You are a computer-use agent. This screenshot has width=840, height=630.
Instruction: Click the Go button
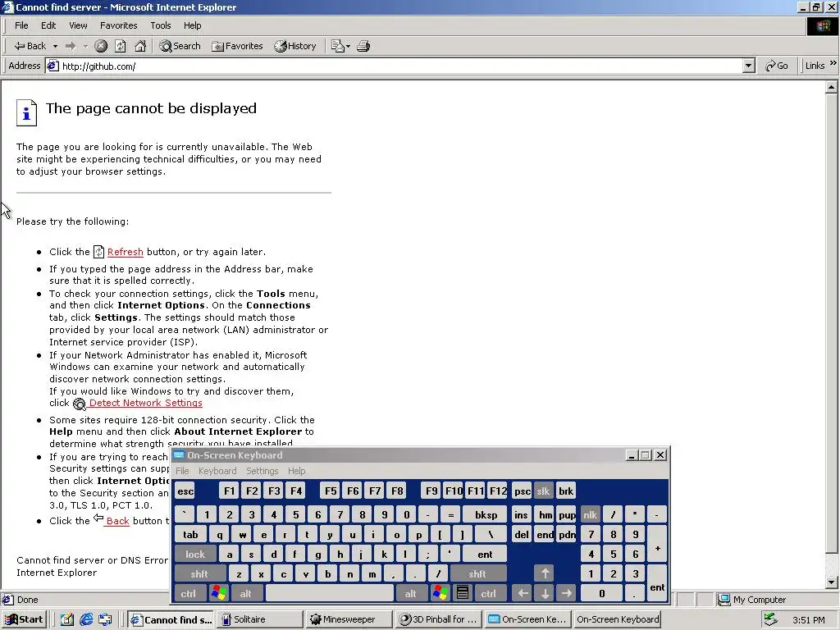pos(776,66)
